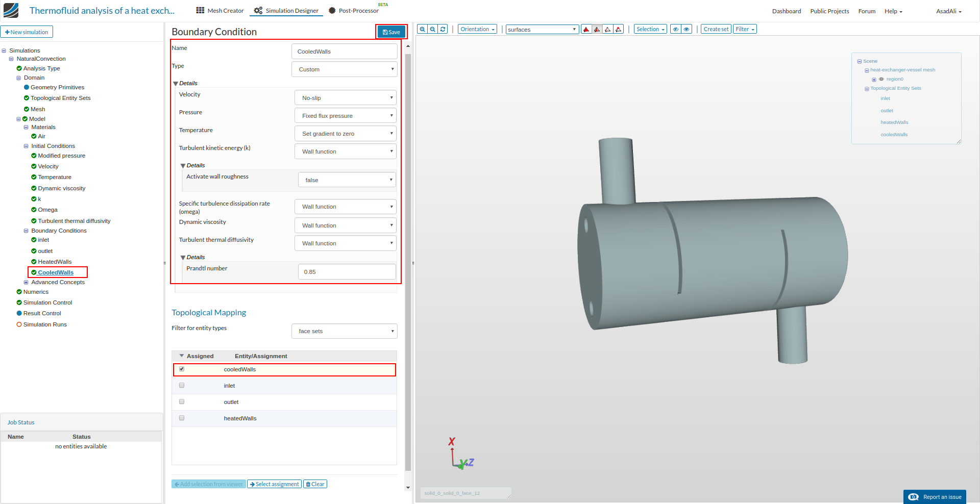Open the Type dropdown showing Custom

[344, 69]
